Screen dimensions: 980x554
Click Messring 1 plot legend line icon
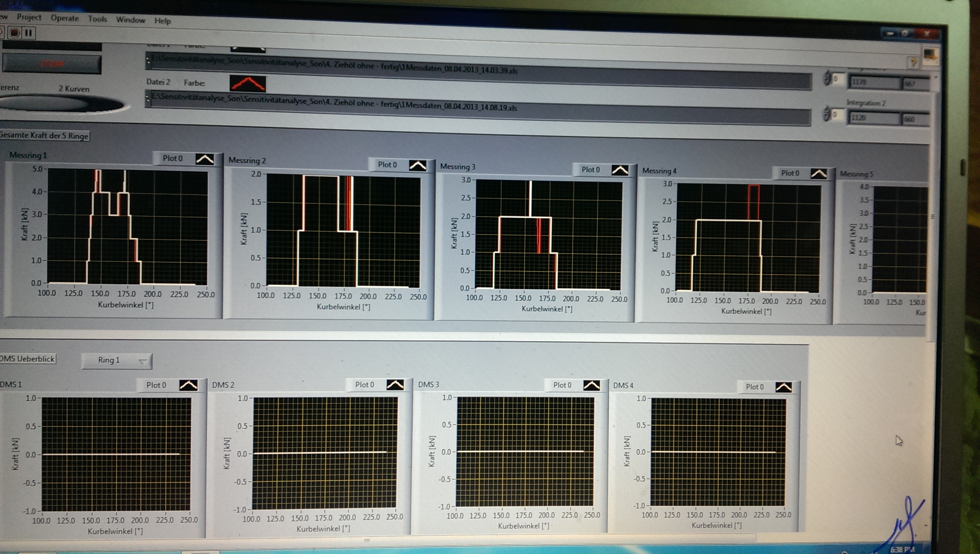[x=205, y=159]
